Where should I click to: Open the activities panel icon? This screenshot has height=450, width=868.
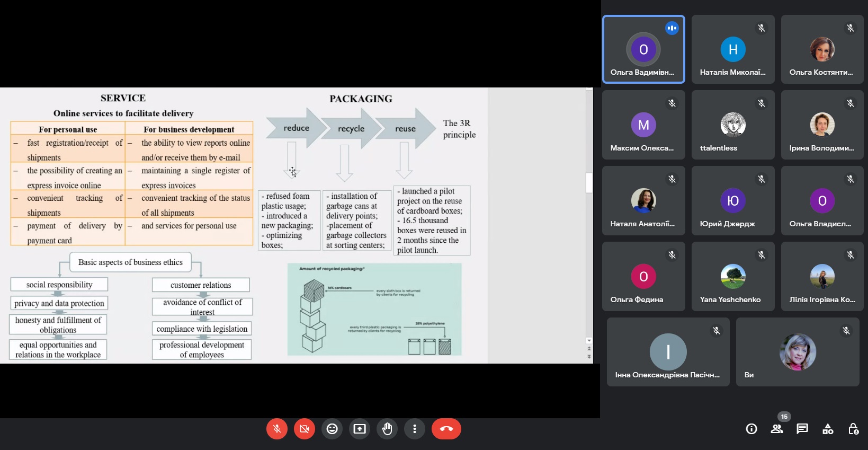coord(828,429)
